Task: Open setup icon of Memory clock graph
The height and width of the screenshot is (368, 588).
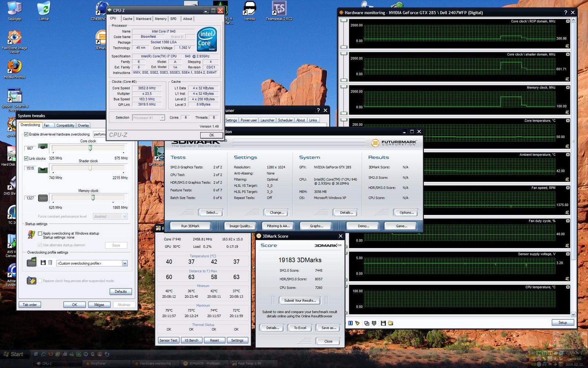Action: (567, 112)
